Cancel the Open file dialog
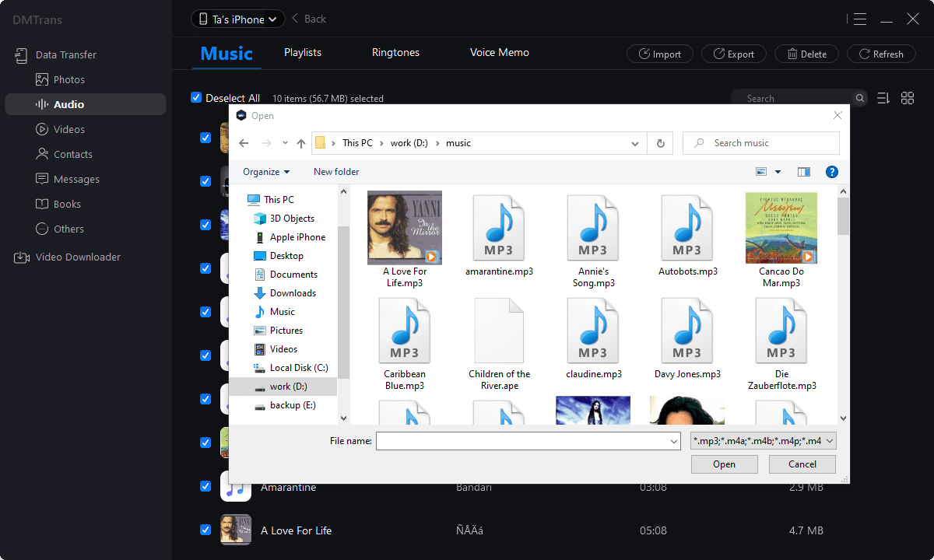 [x=802, y=464]
